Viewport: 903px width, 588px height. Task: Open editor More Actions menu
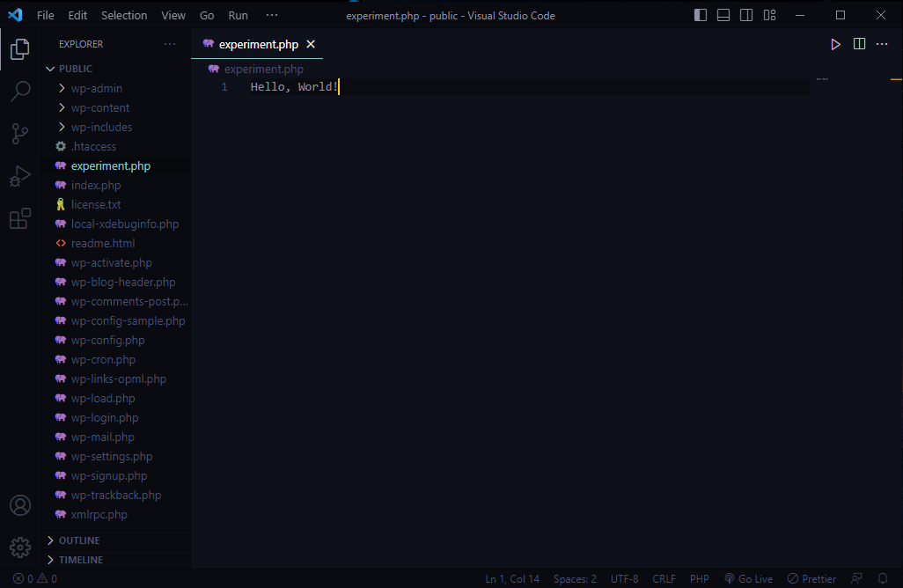coord(882,44)
